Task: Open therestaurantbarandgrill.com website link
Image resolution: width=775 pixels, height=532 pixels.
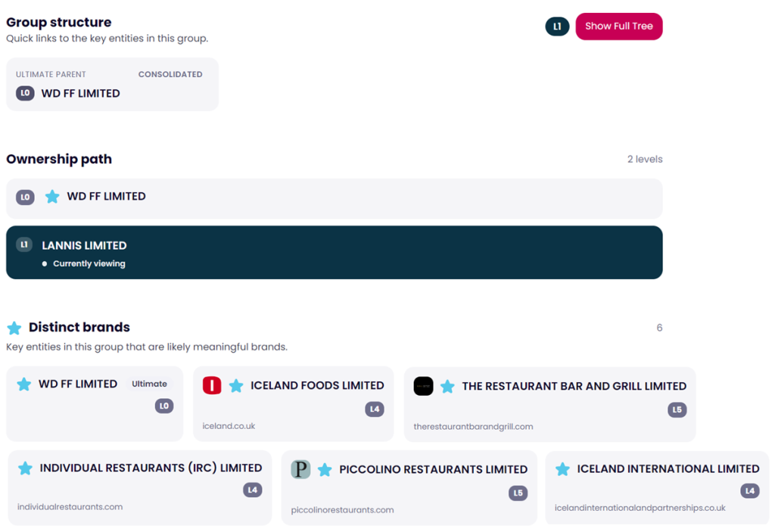Action: [x=473, y=427]
